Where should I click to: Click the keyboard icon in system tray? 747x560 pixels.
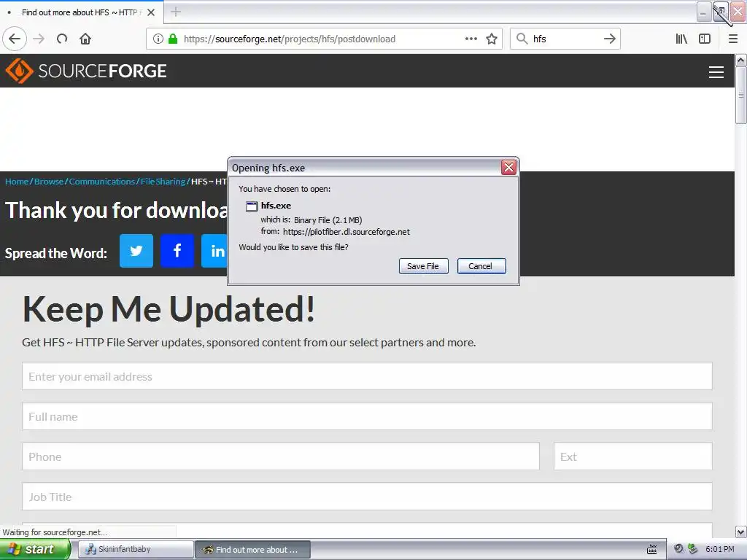click(651, 550)
